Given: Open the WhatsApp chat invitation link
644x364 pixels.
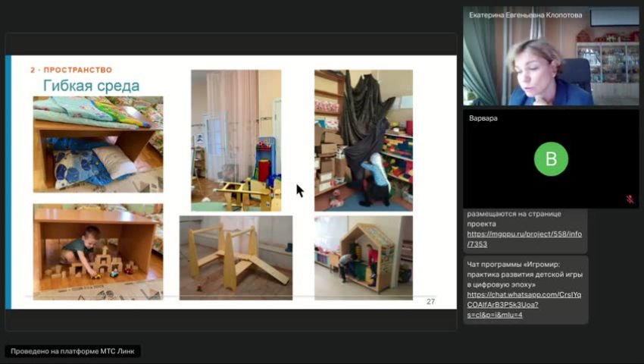Looking at the screenshot, I should [x=524, y=305].
